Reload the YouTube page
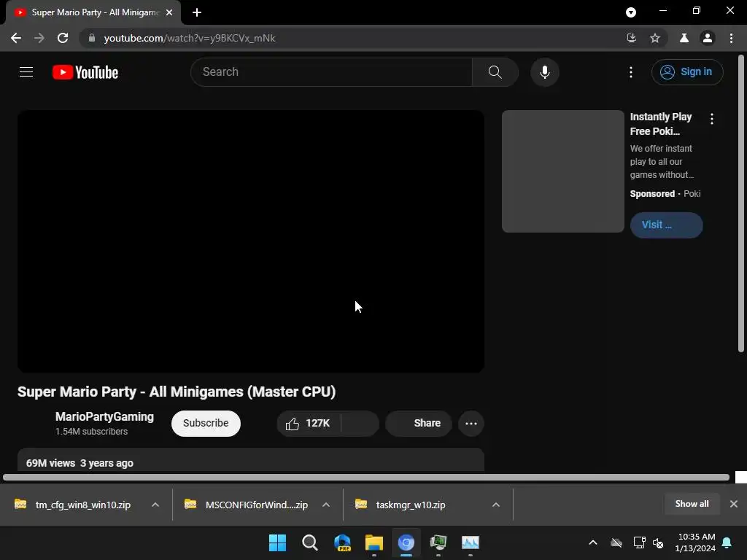The height and width of the screenshot is (560, 747). coord(63,38)
